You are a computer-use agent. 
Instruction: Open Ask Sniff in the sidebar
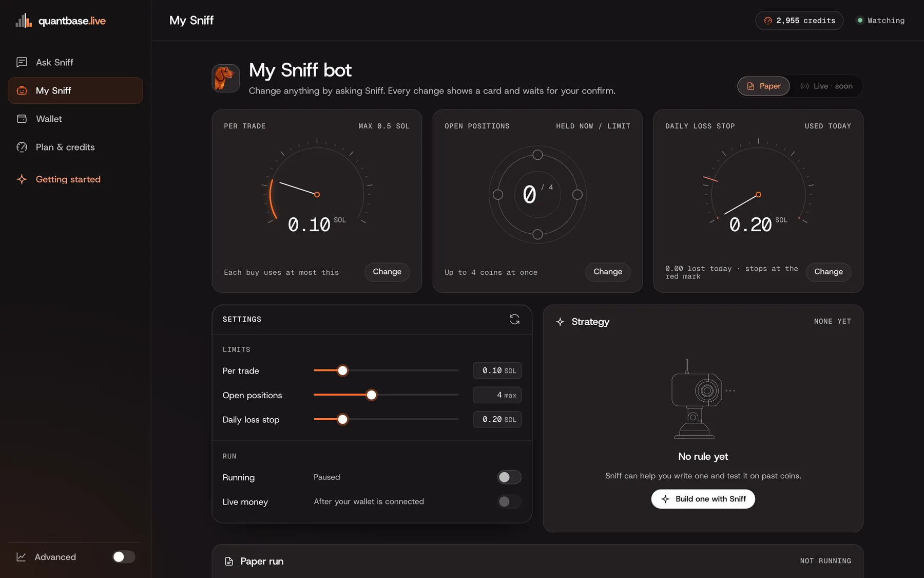click(x=75, y=62)
